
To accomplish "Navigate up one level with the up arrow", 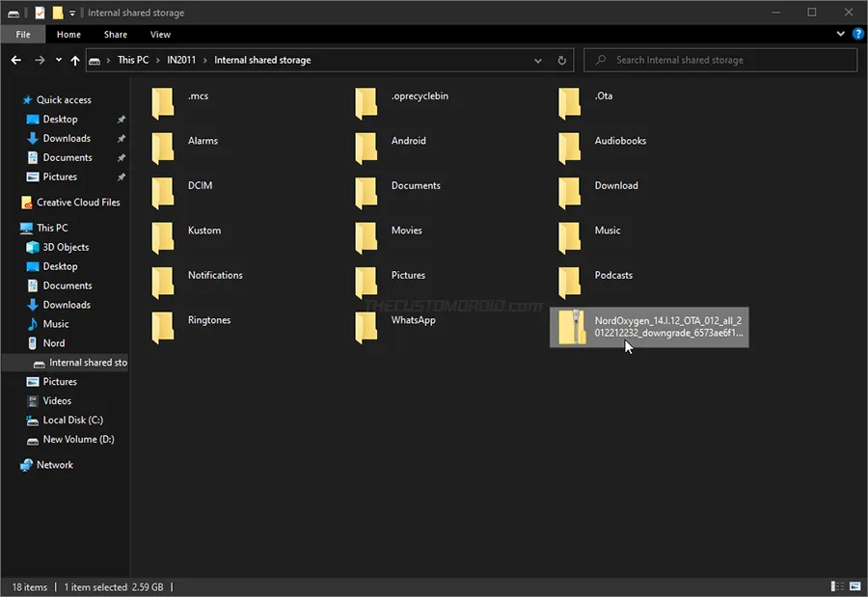I will point(75,60).
